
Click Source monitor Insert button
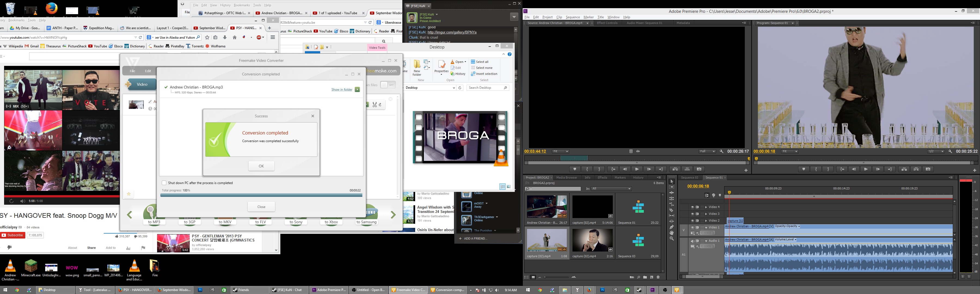675,169
